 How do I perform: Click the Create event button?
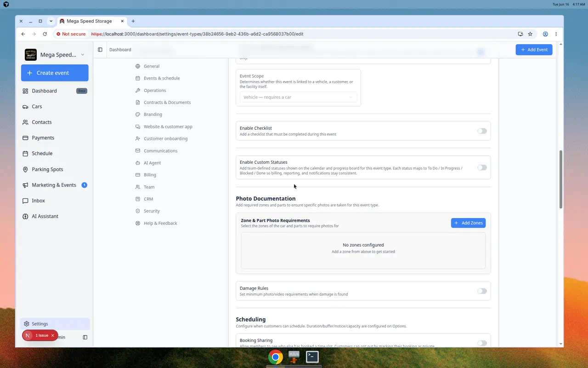pyautogui.click(x=55, y=73)
